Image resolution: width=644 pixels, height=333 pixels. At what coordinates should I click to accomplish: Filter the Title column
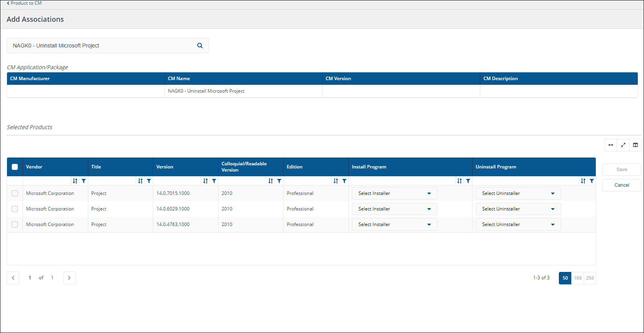pos(149,181)
